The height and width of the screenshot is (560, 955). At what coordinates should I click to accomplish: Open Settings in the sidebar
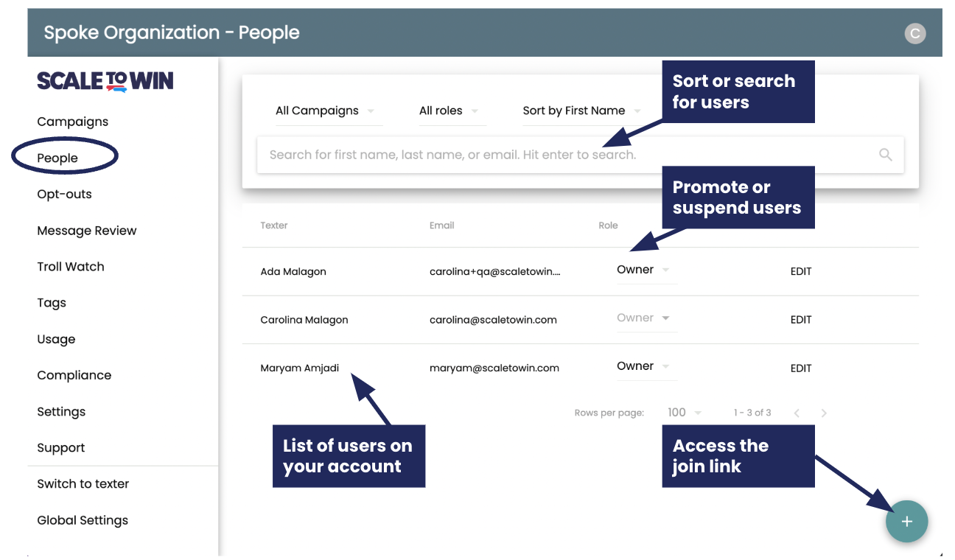[61, 412]
